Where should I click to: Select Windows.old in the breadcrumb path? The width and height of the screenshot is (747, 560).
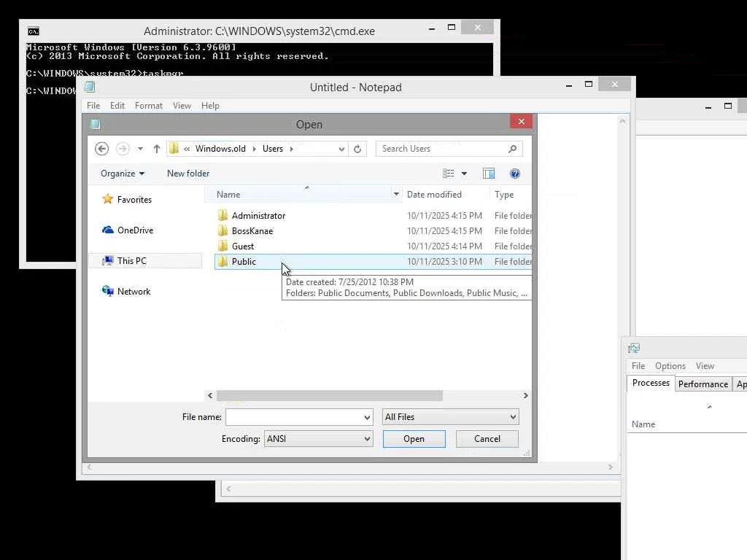[x=220, y=149]
